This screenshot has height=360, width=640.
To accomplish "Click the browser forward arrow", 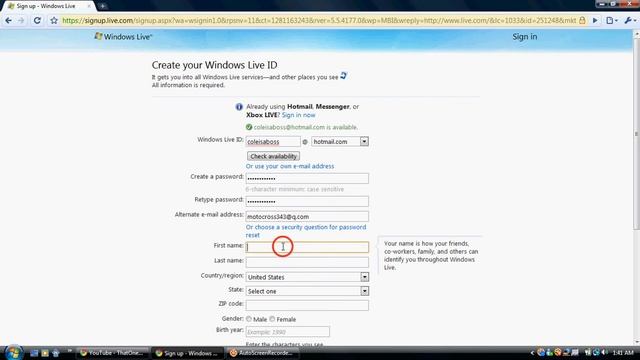I will click(x=21, y=20).
